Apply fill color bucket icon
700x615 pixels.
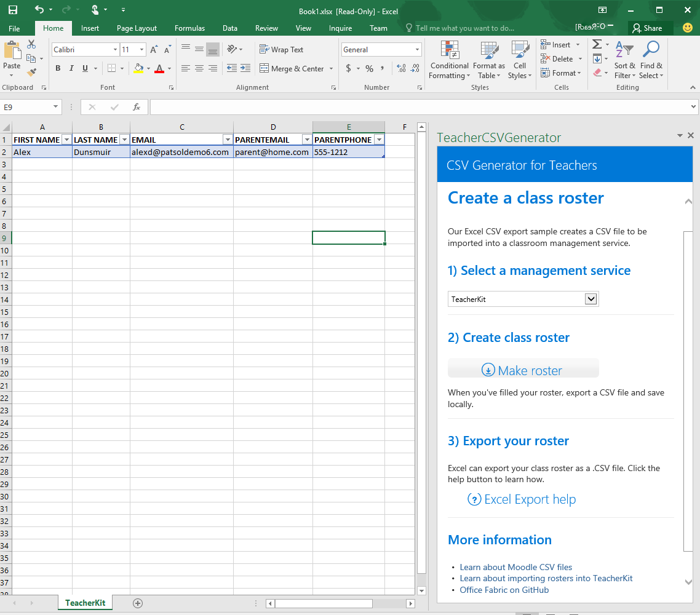[138, 68]
